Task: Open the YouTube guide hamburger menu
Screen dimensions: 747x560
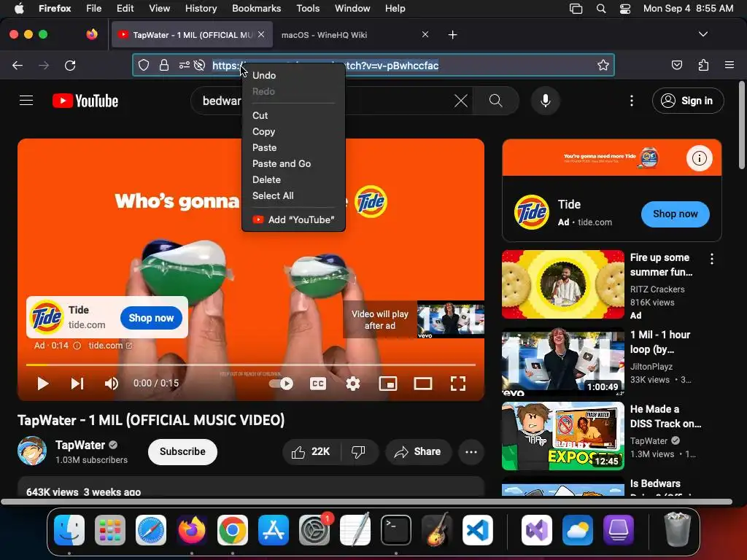Action: [26, 101]
